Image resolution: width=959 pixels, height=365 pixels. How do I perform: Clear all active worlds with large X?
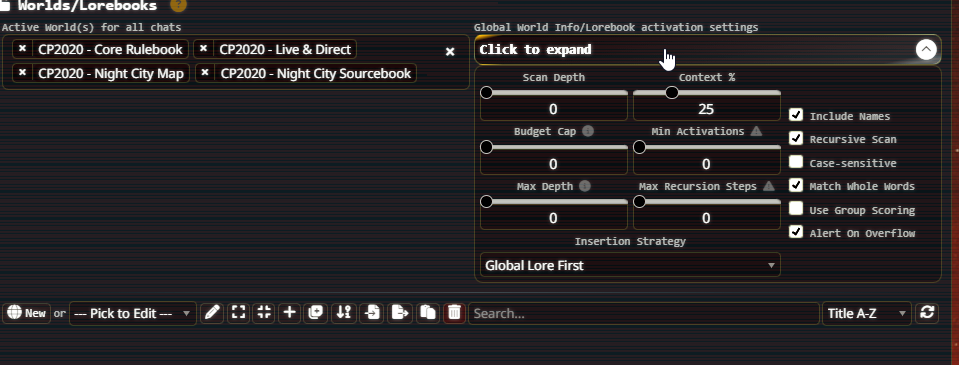coord(450,52)
